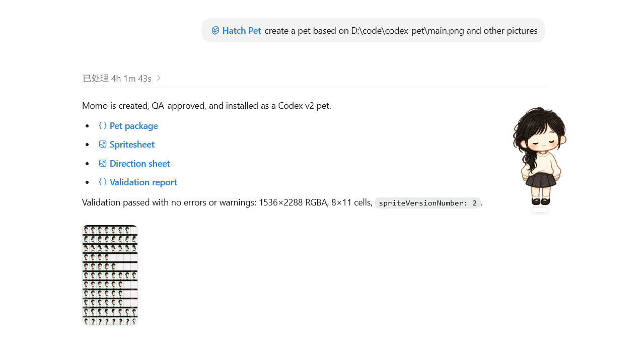Open the Validation report link

(x=143, y=182)
